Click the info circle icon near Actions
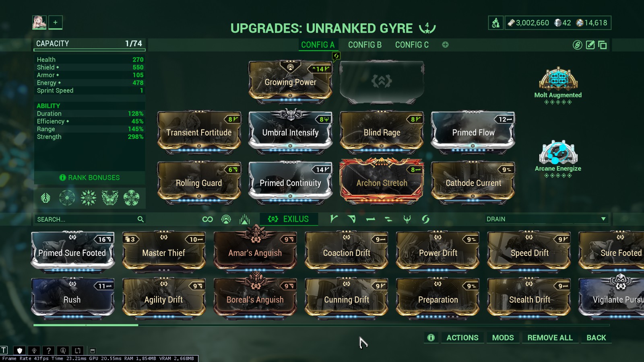Image resolution: width=644 pixels, height=362 pixels. tap(431, 337)
